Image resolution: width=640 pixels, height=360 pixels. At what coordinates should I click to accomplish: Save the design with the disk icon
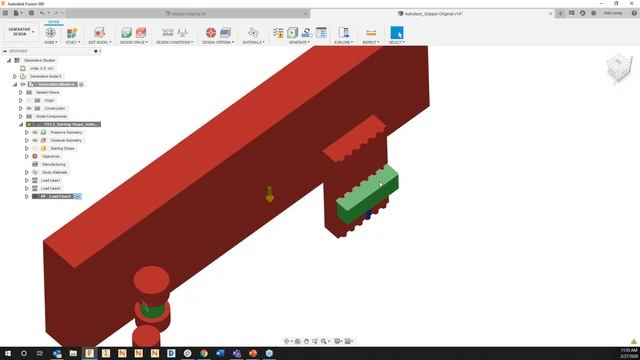(x=31, y=13)
